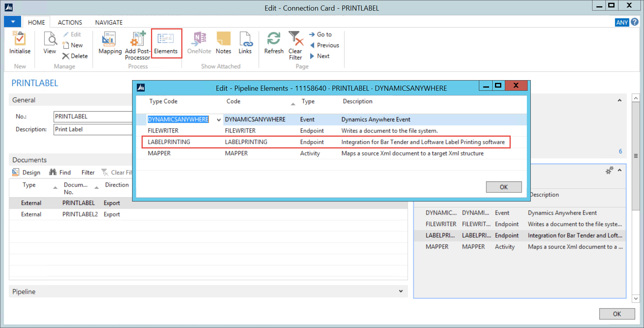The width and height of the screenshot is (644, 328).
Task: Click Direction column header in Documents
Action: point(117,185)
